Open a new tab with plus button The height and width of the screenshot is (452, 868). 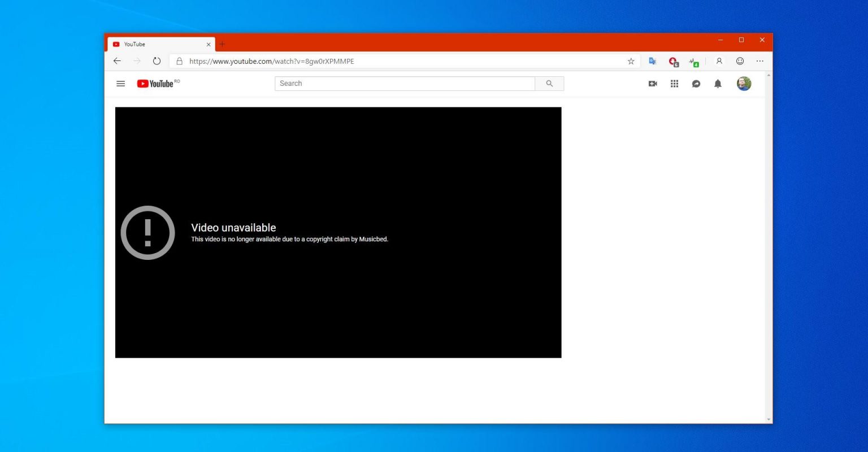click(222, 44)
